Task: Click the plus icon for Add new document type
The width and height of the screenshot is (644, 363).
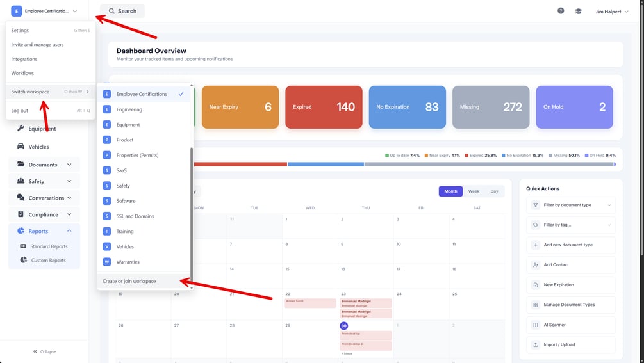Action: click(x=536, y=245)
